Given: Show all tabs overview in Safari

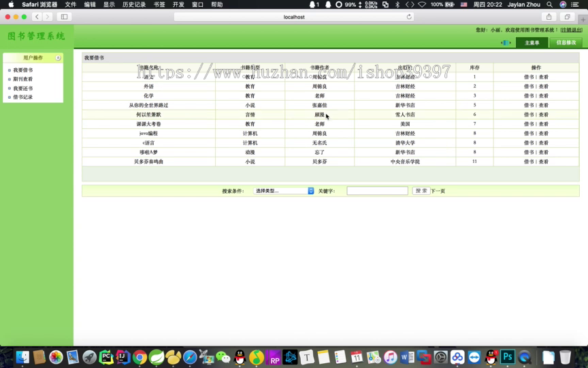Looking at the screenshot, I should [x=567, y=16].
